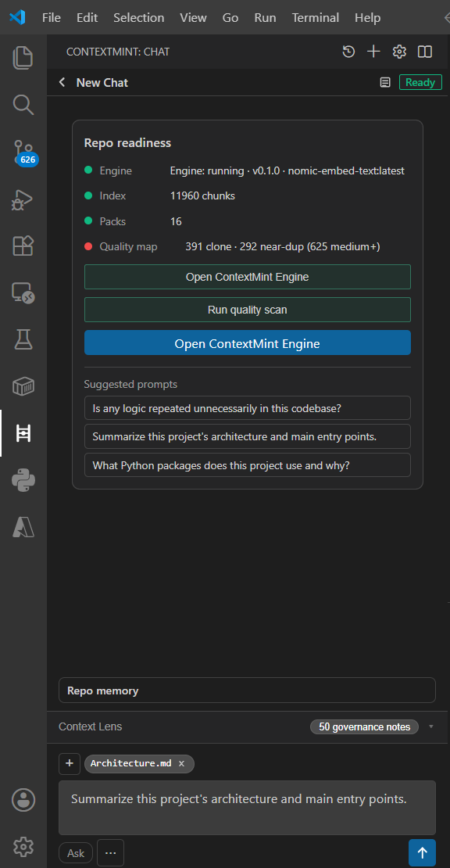The width and height of the screenshot is (450, 868).
Task: Add context with plus button above input
Action: (x=69, y=763)
